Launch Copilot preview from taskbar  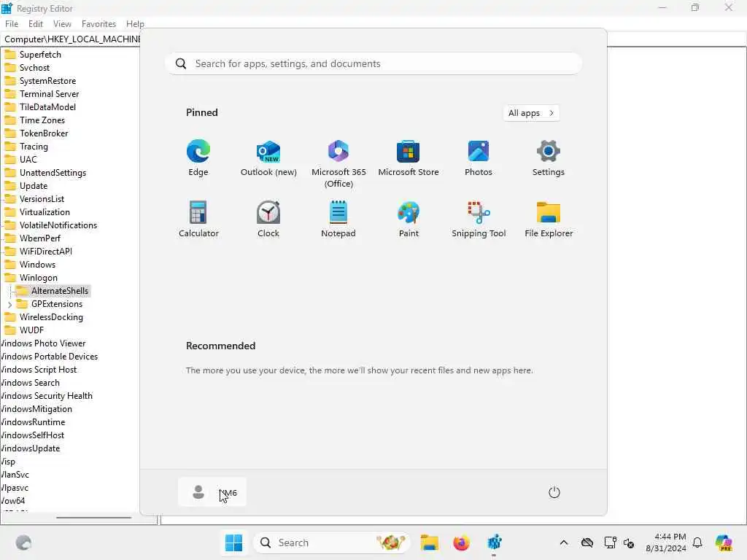click(724, 542)
